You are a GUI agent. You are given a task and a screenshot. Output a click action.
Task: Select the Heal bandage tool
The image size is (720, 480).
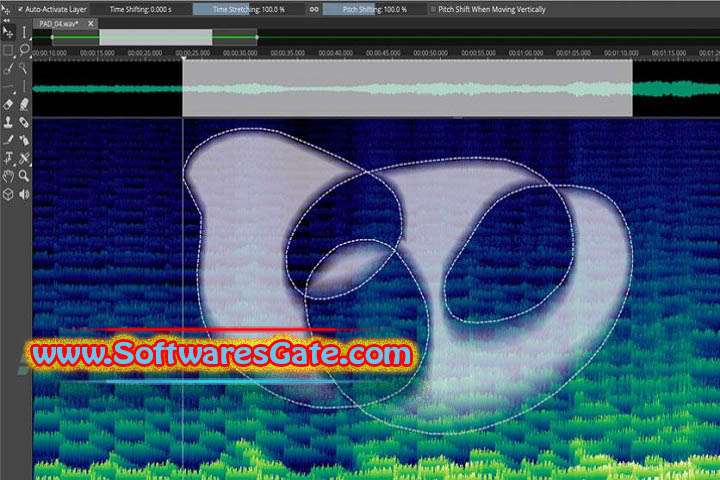point(24,122)
